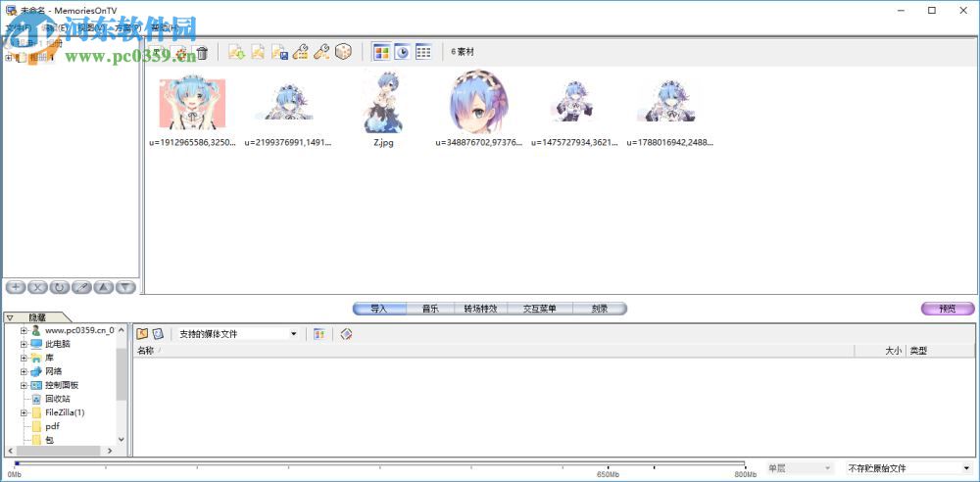Screen dimensions: 980x482
Task: Click the plain picture icon between import and save
Action: click(258, 53)
